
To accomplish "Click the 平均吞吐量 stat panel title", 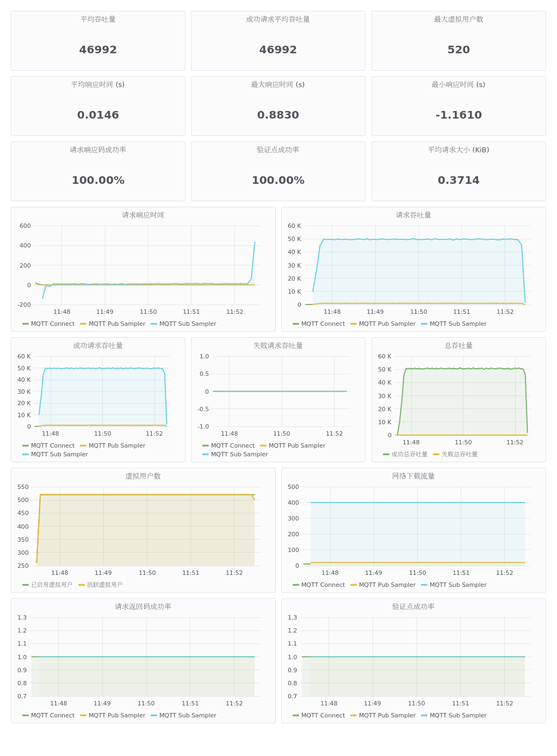I will [x=98, y=19].
